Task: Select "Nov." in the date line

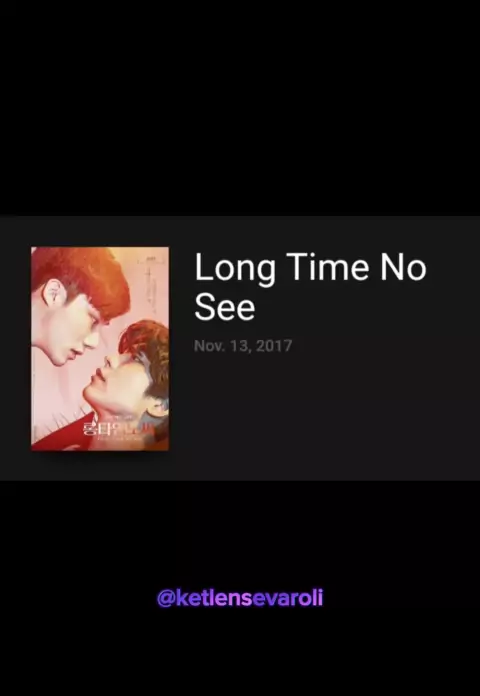Action: 208,346
